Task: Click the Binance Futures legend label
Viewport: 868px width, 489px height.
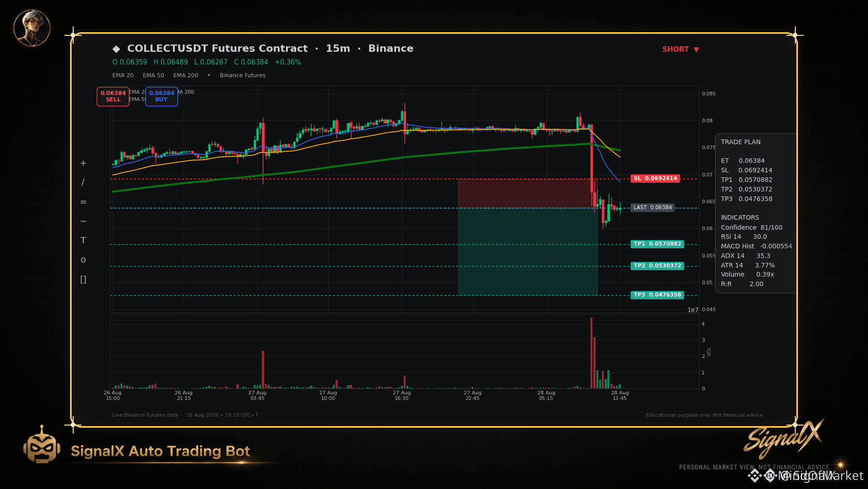Action: 242,75
